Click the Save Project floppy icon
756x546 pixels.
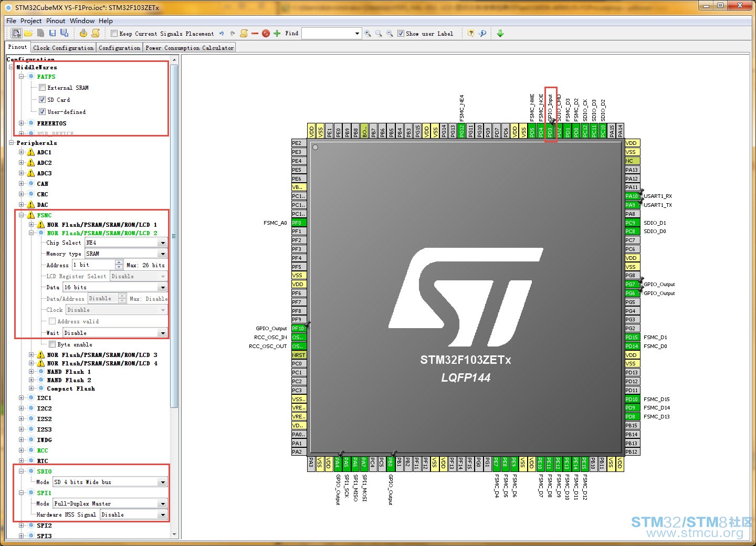pyautogui.click(x=52, y=33)
